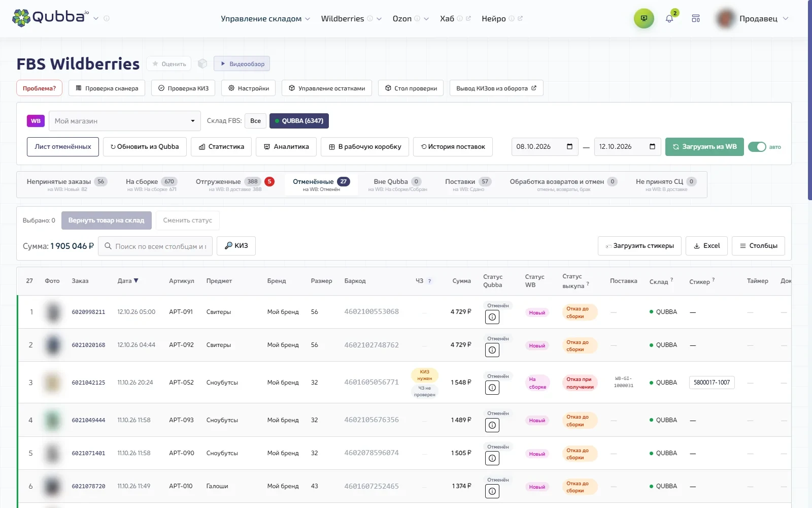Click the info icon next to Wildberries menu

[x=370, y=19]
